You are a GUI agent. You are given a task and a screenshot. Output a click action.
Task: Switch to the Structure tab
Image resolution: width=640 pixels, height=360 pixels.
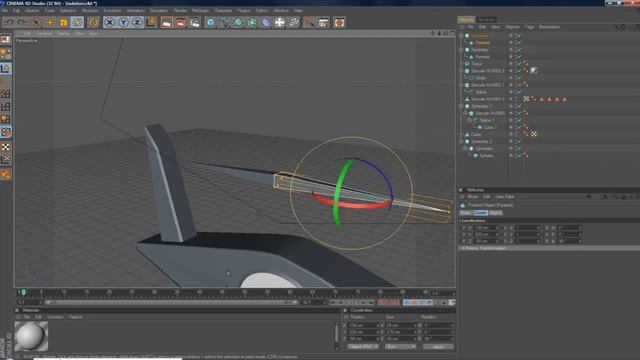[486, 20]
